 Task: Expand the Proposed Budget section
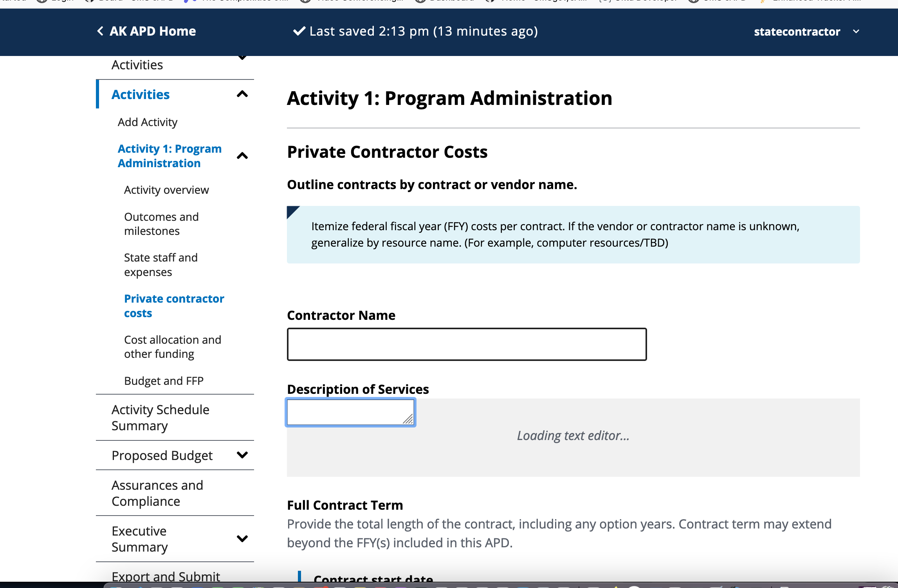pyautogui.click(x=243, y=455)
